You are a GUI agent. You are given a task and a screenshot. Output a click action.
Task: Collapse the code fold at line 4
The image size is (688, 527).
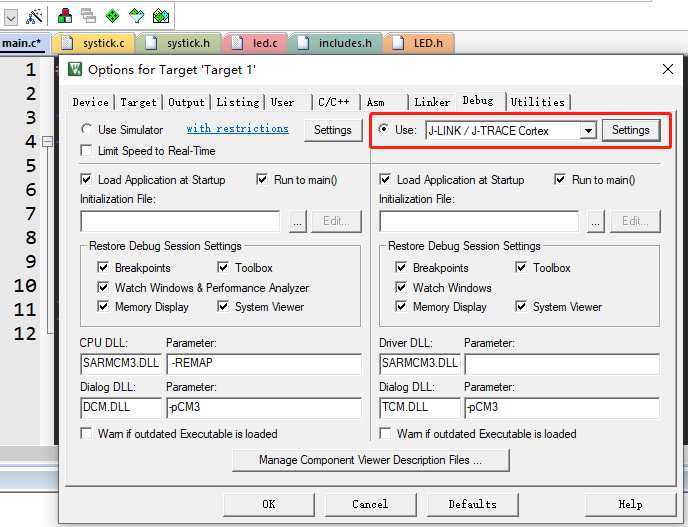point(46,142)
